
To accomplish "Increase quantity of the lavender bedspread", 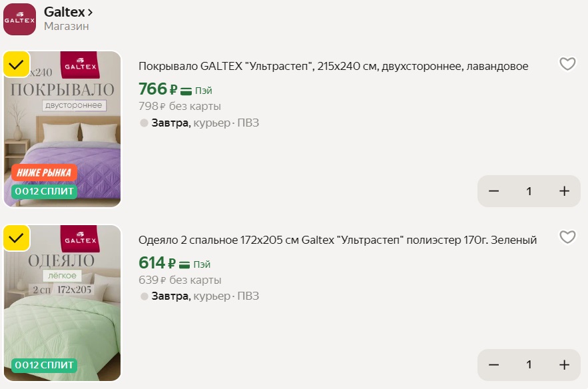I will [565, 191].
